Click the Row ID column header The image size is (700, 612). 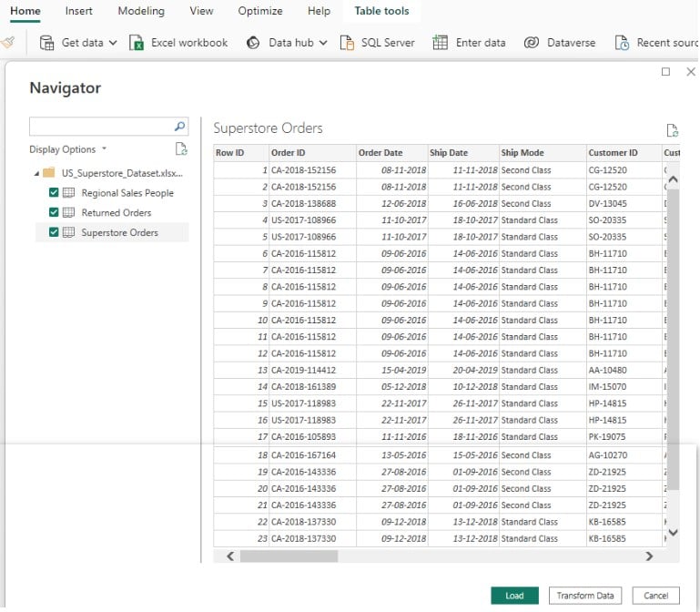(x=241, y=153)
